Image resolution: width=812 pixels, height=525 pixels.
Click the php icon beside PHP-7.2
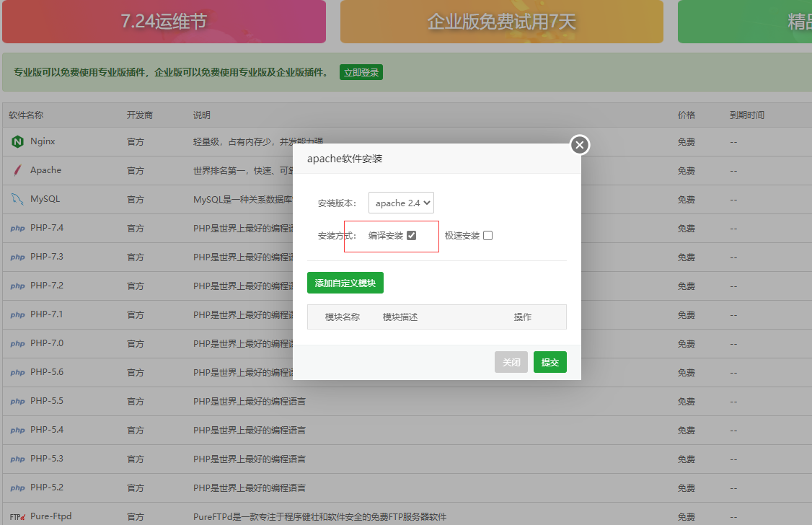[17, 286]
